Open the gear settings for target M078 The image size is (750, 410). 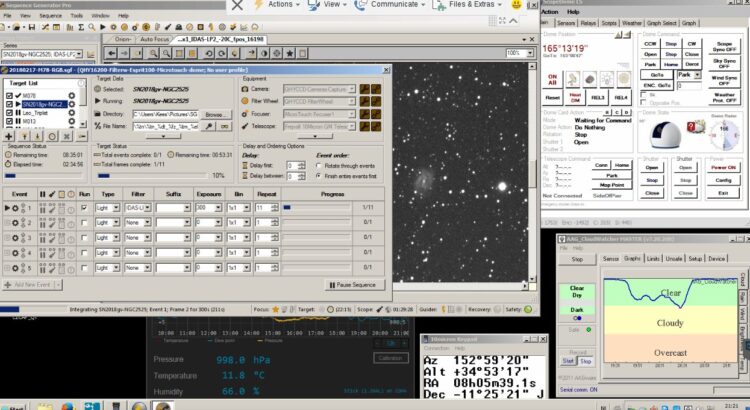coord(72,96)
